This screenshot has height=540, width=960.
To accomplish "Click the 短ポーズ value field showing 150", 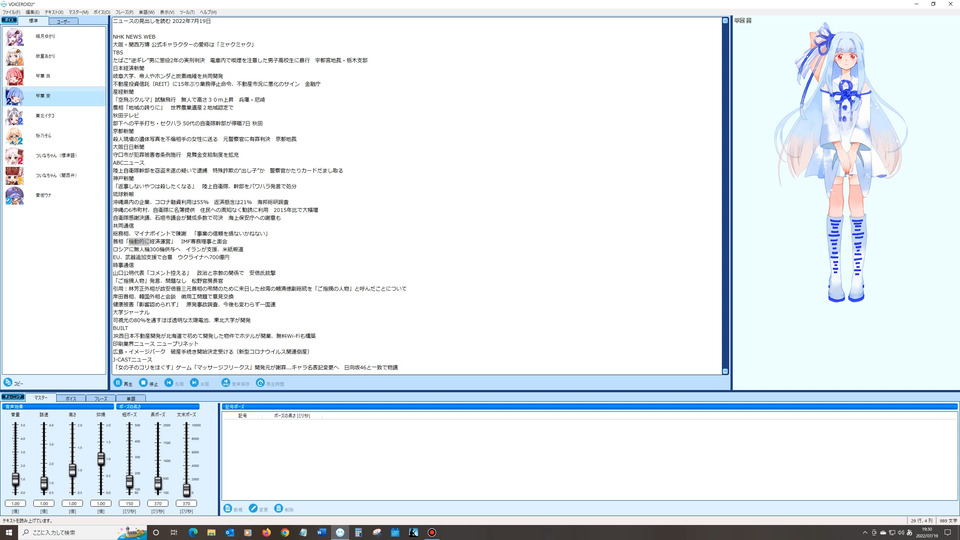I will point(129,503).
